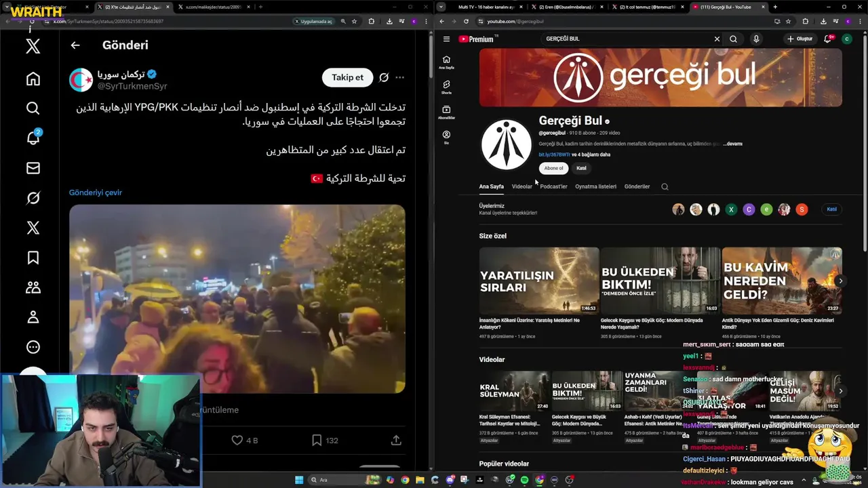Open X search with the magnifier sidebar icon
Viewport: 868px width, 488px height.
pos(33,108)
